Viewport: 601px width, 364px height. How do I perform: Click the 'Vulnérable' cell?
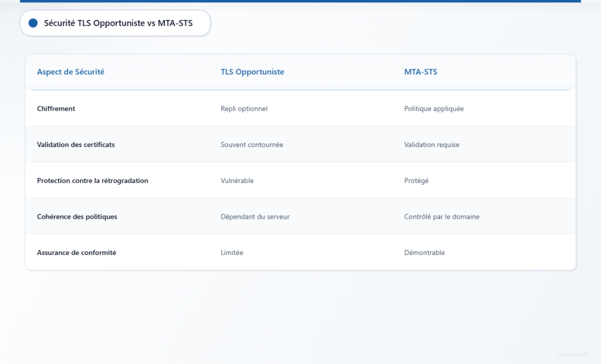237,181
